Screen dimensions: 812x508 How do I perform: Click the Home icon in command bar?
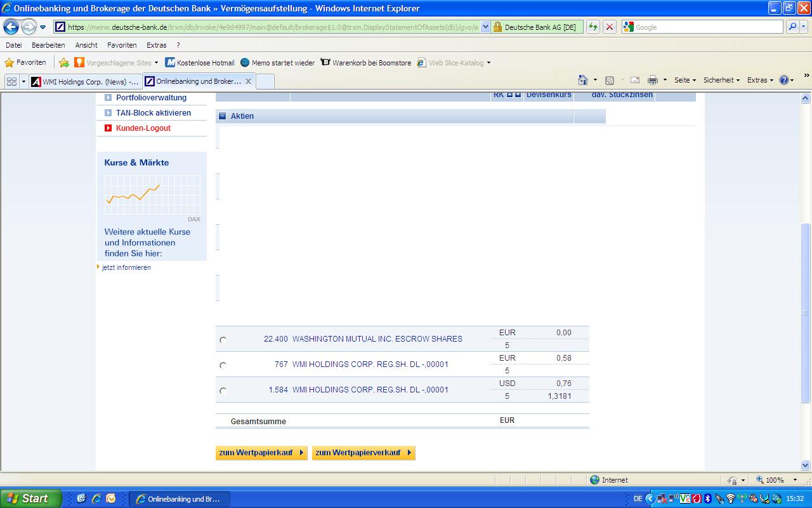(583, 80)
